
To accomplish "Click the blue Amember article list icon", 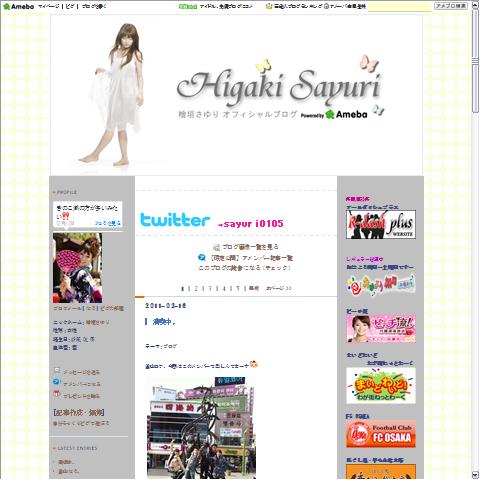I will pyautogui.click(x=202, y=258).
